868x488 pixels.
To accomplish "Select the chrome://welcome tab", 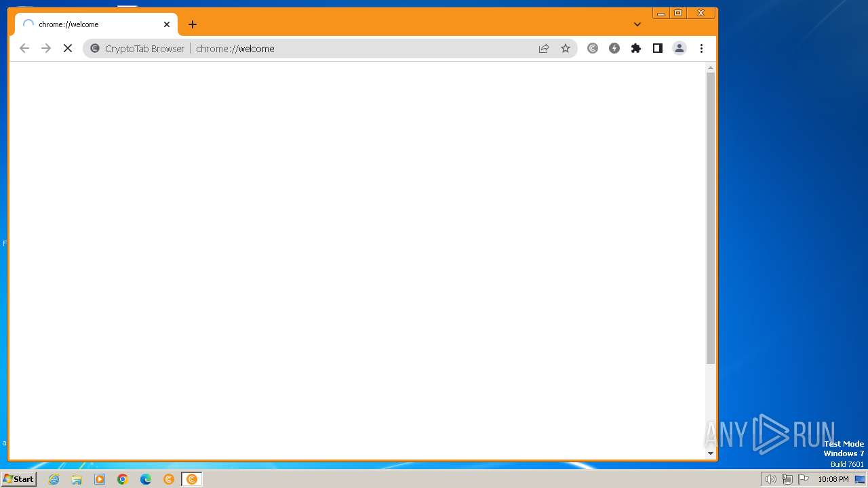I will 96,24.
